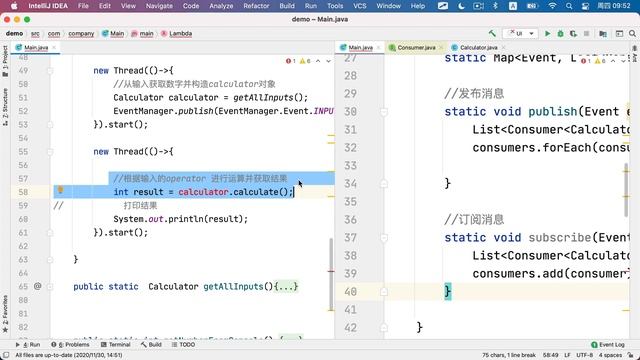Click the 58:49 cursor position entry
640x360 pixels.
tap(550, 355)
